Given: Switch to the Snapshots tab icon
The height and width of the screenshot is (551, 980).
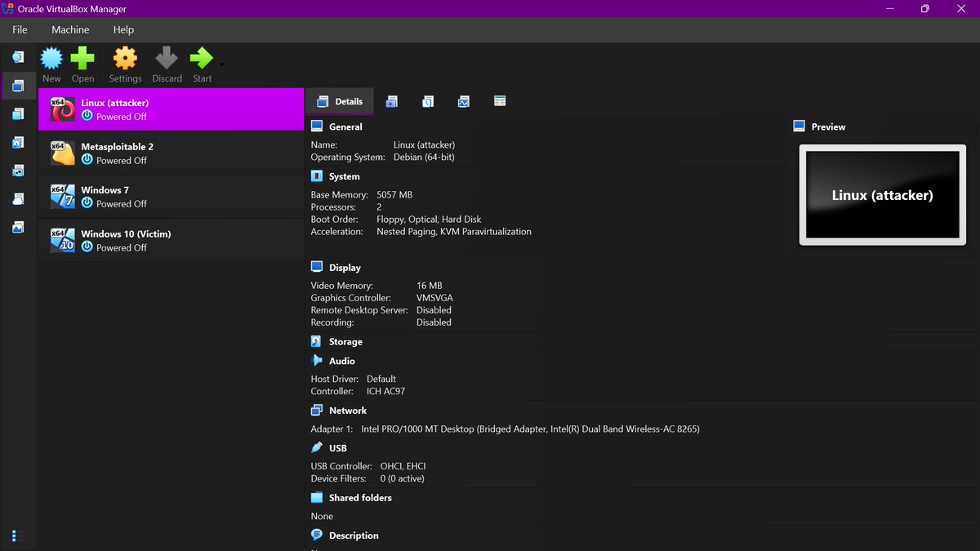Looking at the screenshot, I should click(x=392, y=101).
